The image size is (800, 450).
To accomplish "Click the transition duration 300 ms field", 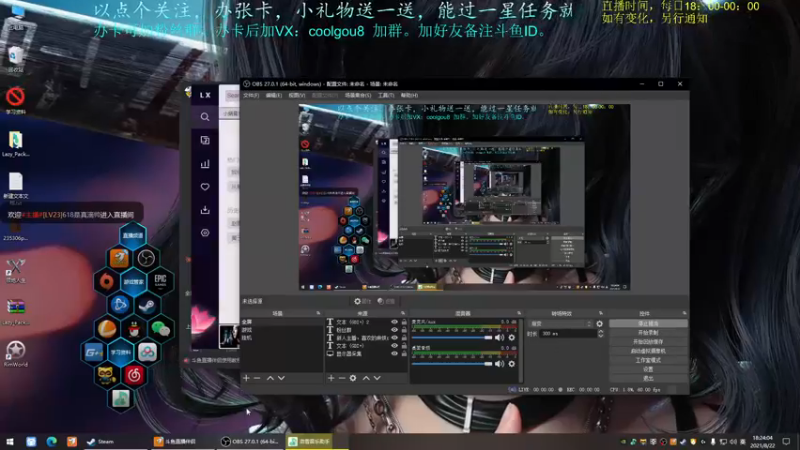I will click(568, 333).
